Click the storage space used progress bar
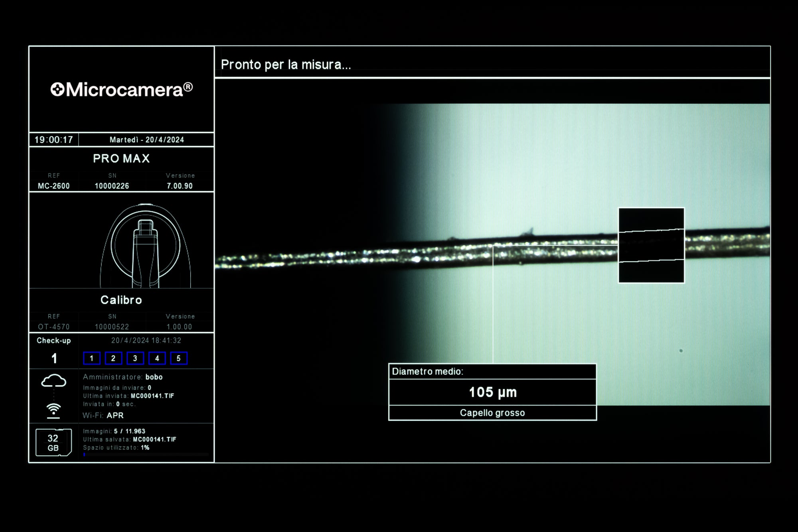Viewport: 798px width, 532px height. pos(146,454)
